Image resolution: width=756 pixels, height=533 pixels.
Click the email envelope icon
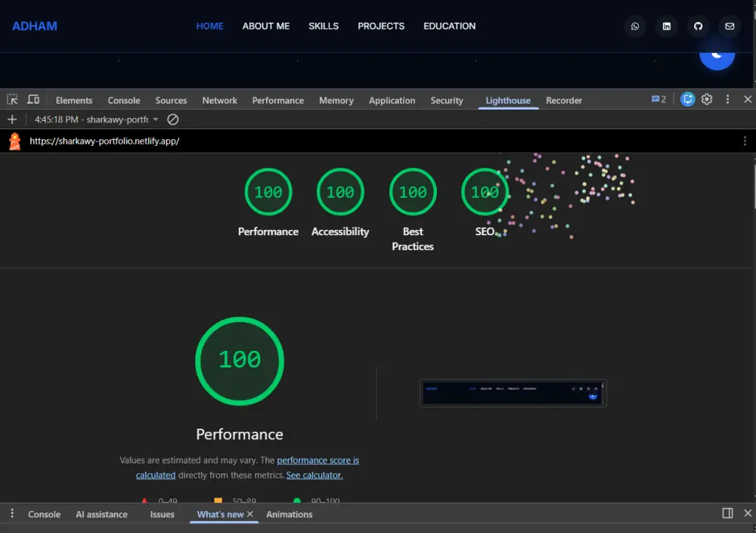pos(730,26)
